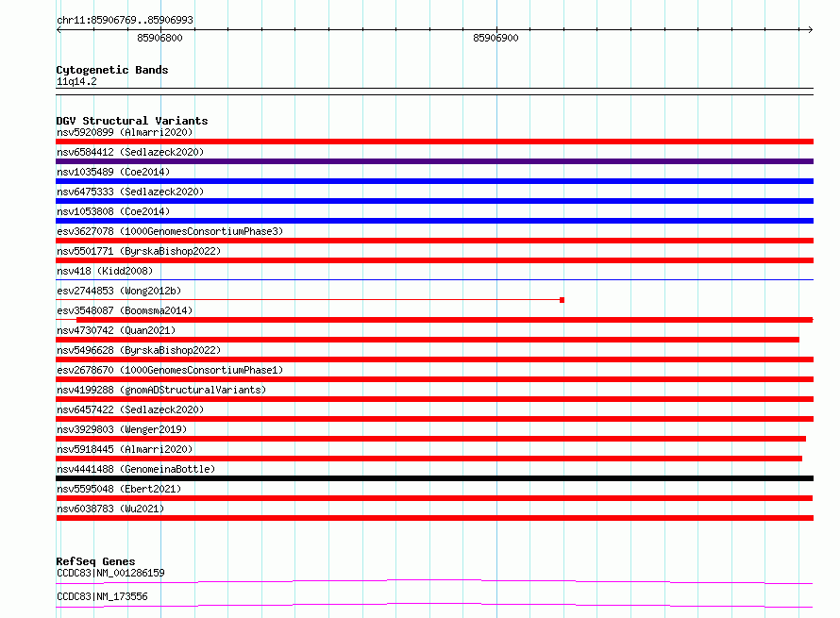
Task: Open nsv4199288 (gnomADStructuralVariants) label
Action: click(161, 390)
